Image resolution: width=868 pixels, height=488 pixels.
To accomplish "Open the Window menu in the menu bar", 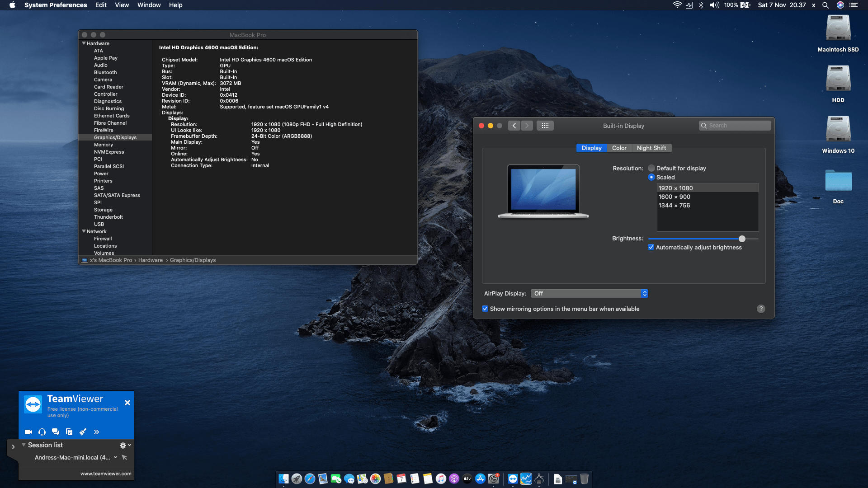I will (x=149, y=5).
